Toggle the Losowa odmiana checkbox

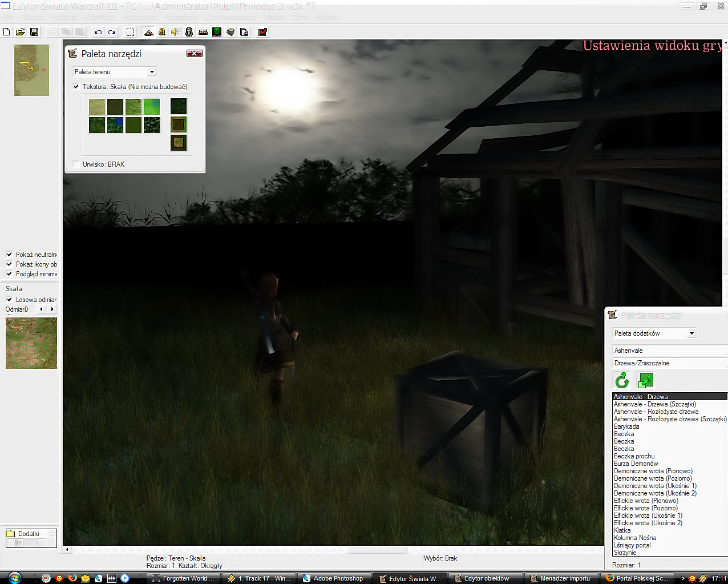click(9, 299)
